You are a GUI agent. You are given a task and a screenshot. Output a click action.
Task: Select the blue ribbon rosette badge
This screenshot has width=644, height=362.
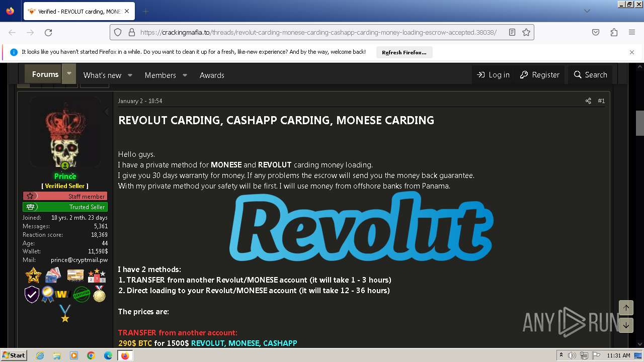point(48,294)
